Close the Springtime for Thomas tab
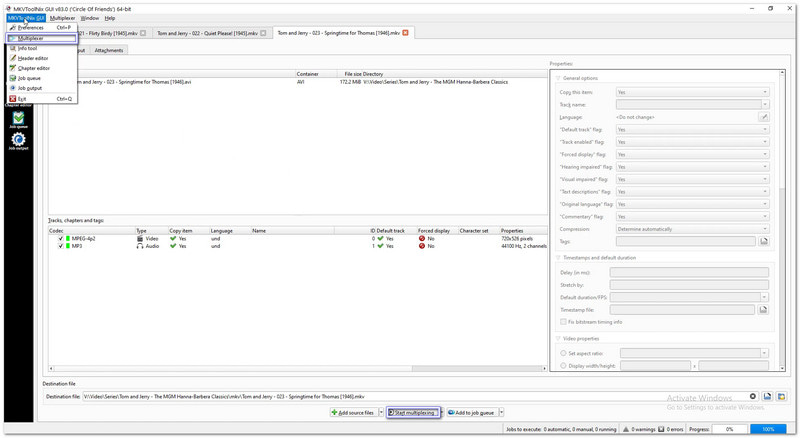The width and height of the screenshot is (800, 438). 405,33
